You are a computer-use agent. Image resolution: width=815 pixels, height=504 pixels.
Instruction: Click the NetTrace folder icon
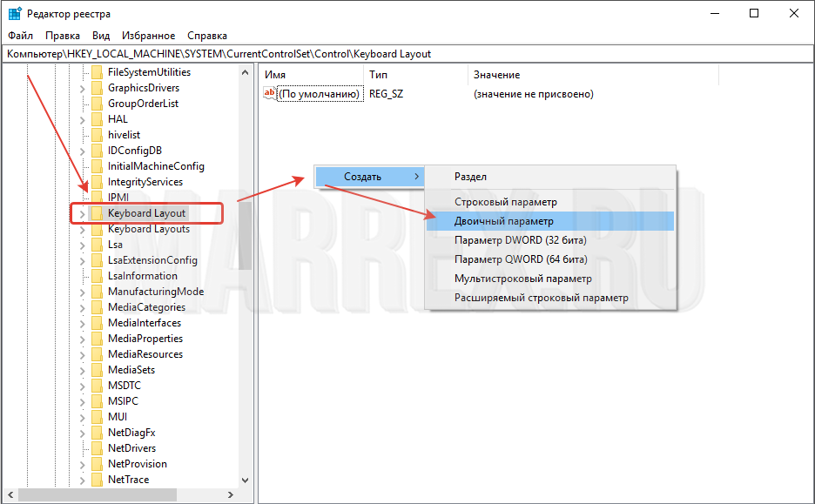97,480
